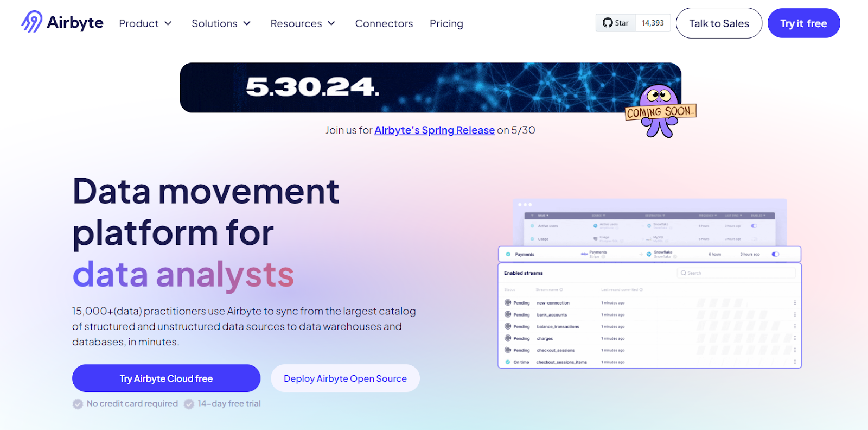
Task: Click the Airbyte wordmark text
Action: (75, 22)
